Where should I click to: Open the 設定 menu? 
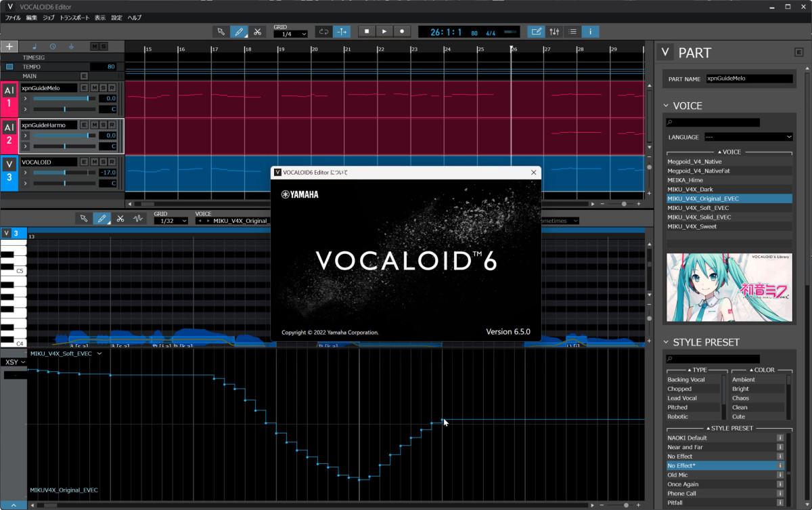click(117, 17)
